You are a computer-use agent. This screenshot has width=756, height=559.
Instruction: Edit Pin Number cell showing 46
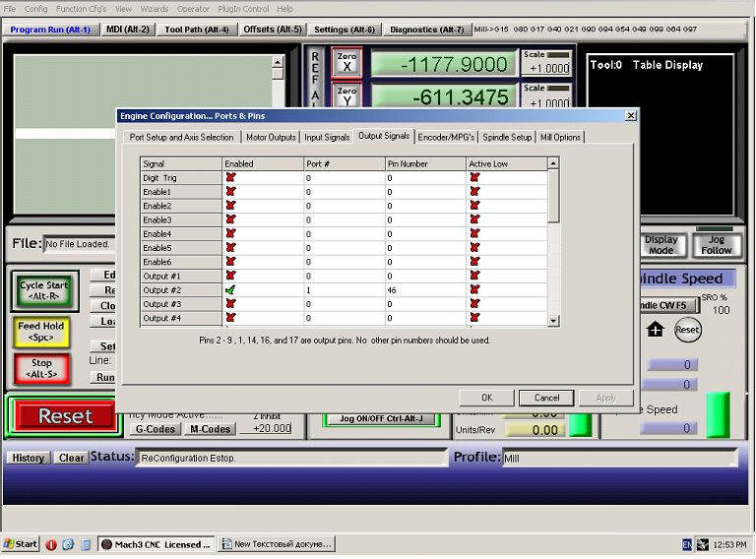pyautogui.click(x=425, y=290)
